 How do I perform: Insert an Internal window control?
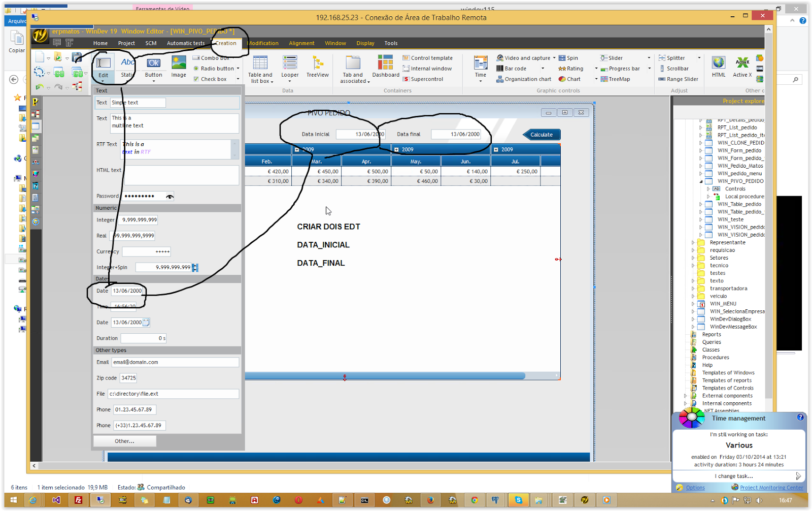(427, 69)
